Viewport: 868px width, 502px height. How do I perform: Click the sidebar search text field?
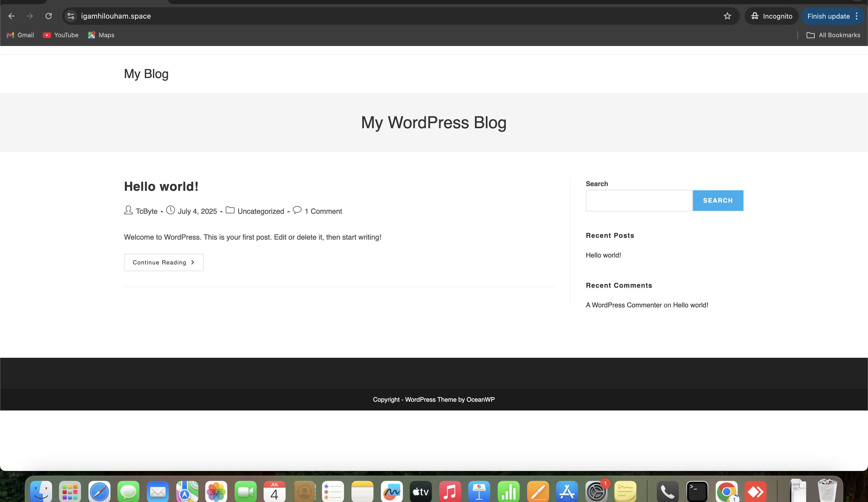click(x=639, y=200)
